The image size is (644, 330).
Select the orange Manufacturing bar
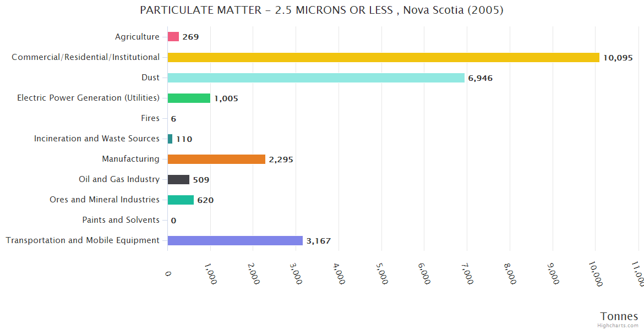click(x=216, y=159)
